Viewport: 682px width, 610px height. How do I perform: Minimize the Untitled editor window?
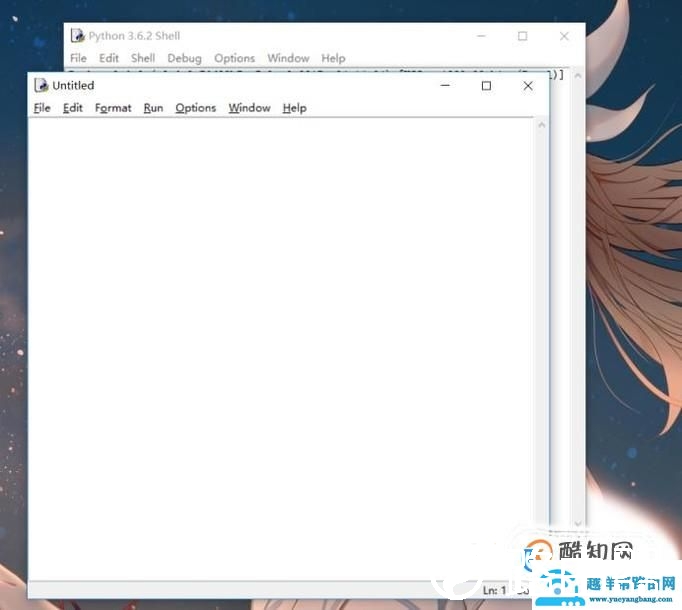[445, 86]
